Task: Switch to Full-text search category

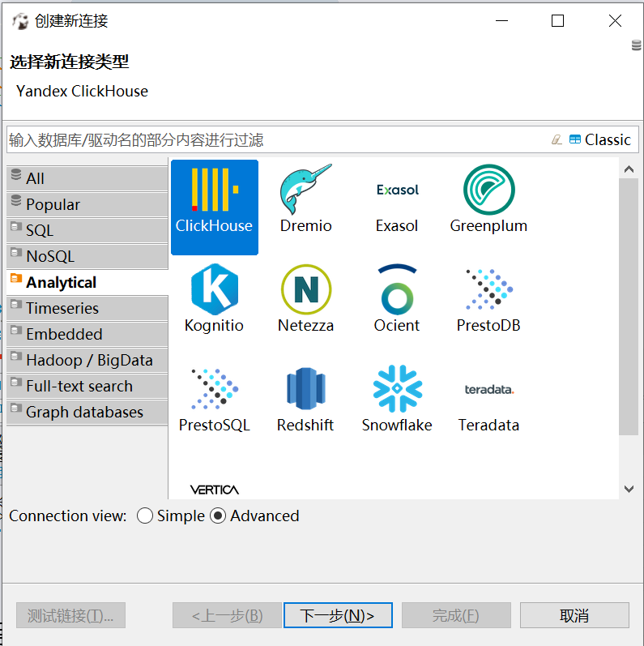Action: (87, 386)
